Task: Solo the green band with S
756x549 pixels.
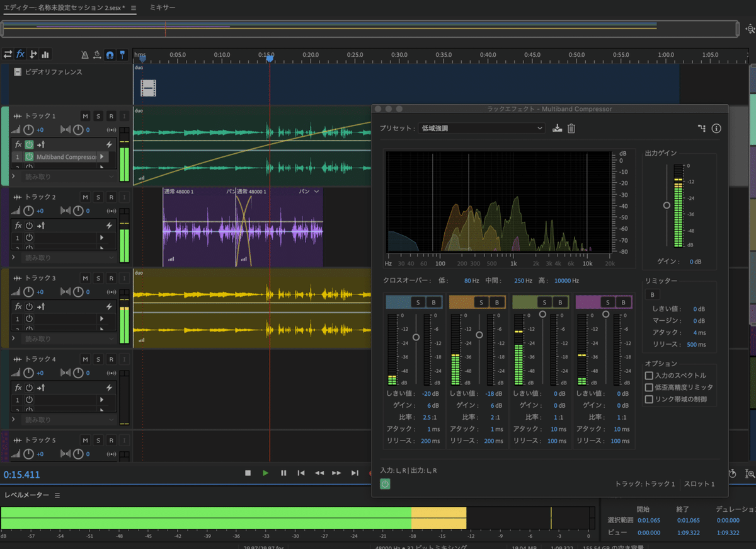Action: (x=545, y=303)
